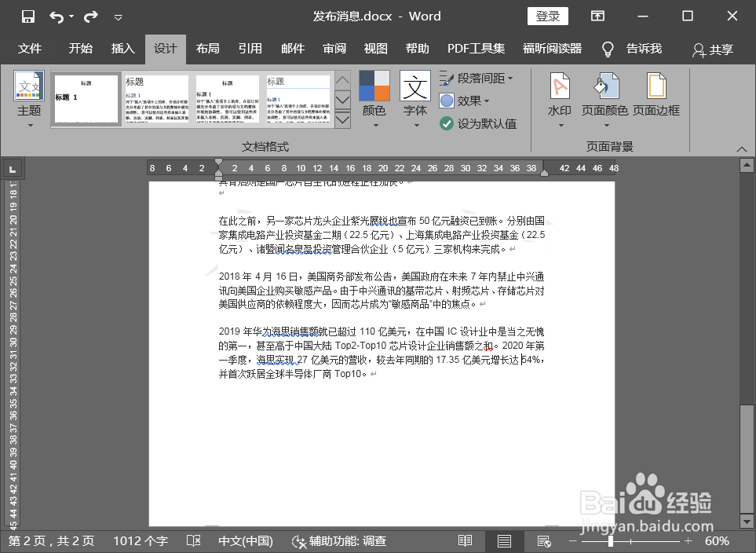Click the 60% zoom level
The width and height of the screenshot is (756, 553).
point(717,541)
